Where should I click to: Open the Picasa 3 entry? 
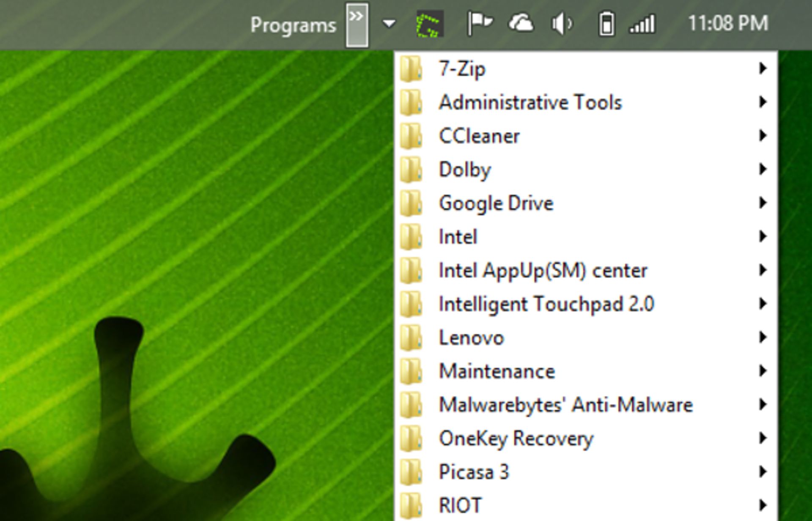click(586, 472)
